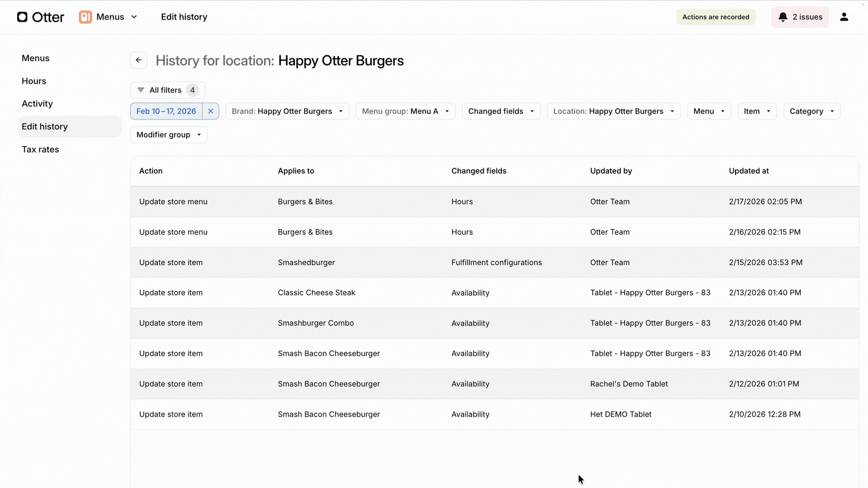Viewport: 868px width, 488px height.
Task: Switch to the Tax rates section
Action: coord(40,149)
